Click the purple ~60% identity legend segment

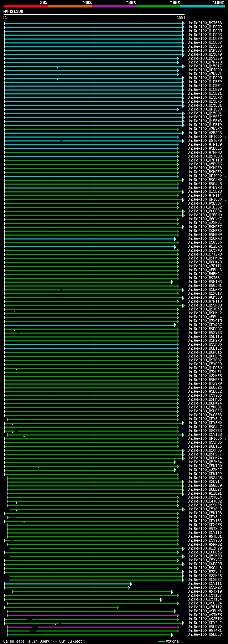[x=114, y=6]
